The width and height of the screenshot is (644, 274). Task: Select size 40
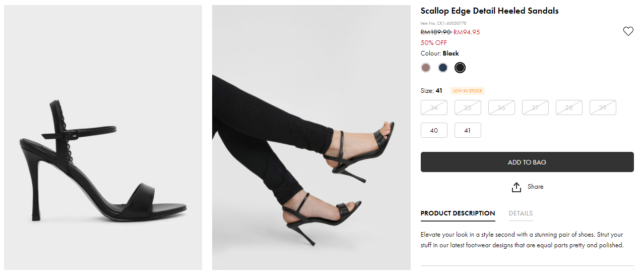coord(434,130)
